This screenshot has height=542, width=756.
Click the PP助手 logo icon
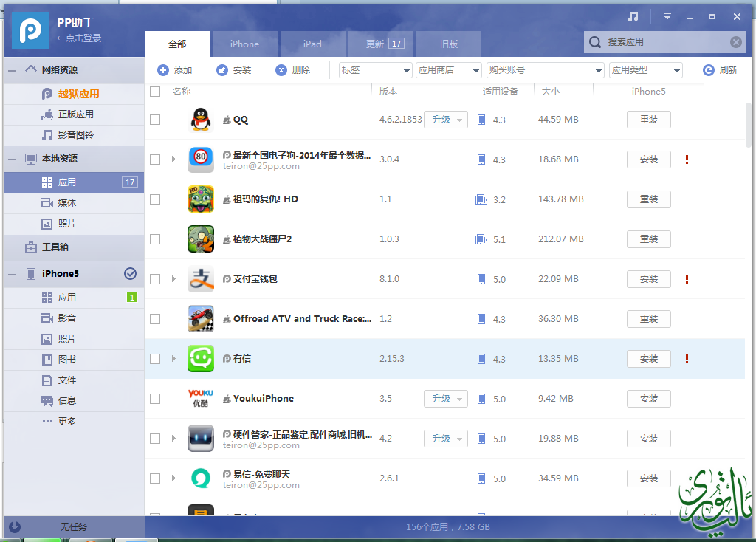30,30
